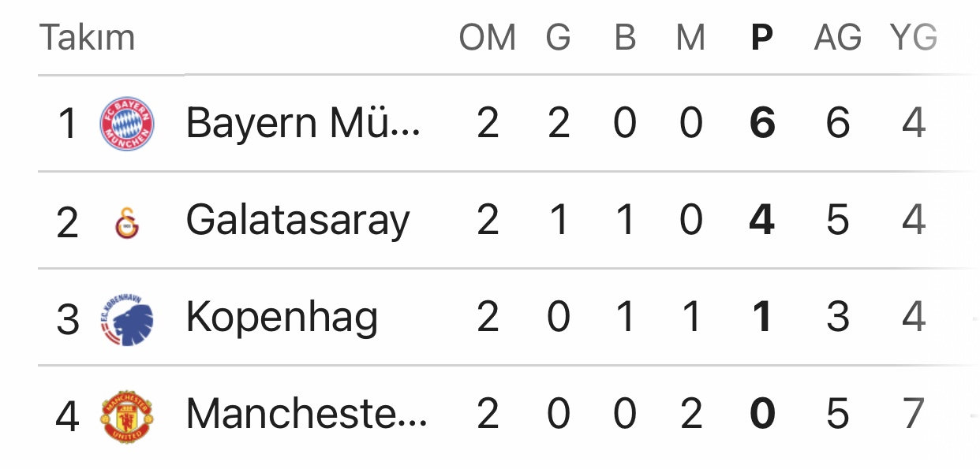Click the AG column header

pyautogui.click(x=837, y=38)
